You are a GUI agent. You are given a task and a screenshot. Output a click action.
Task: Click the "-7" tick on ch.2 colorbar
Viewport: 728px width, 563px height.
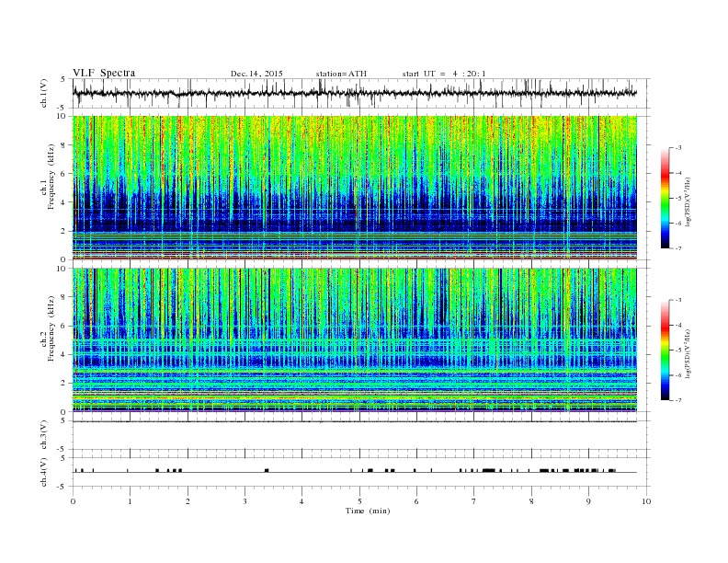pyautogui.click(x=678, y=400)
